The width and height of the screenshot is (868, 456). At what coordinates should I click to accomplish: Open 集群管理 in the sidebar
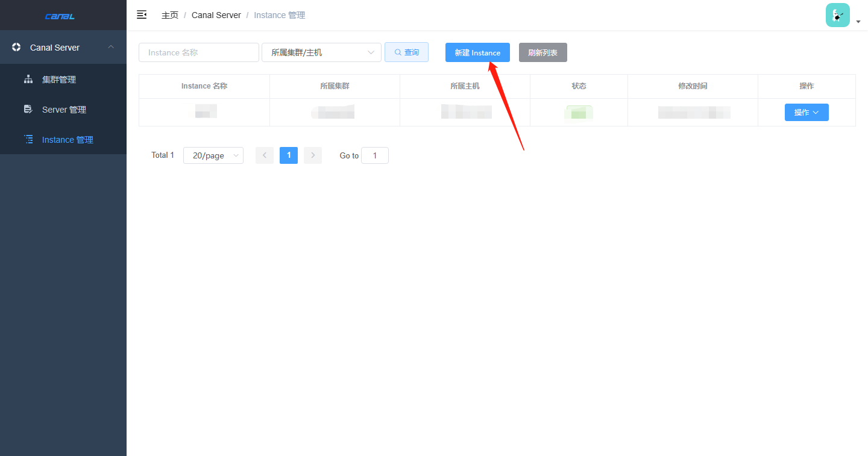(x=63, y=80)
